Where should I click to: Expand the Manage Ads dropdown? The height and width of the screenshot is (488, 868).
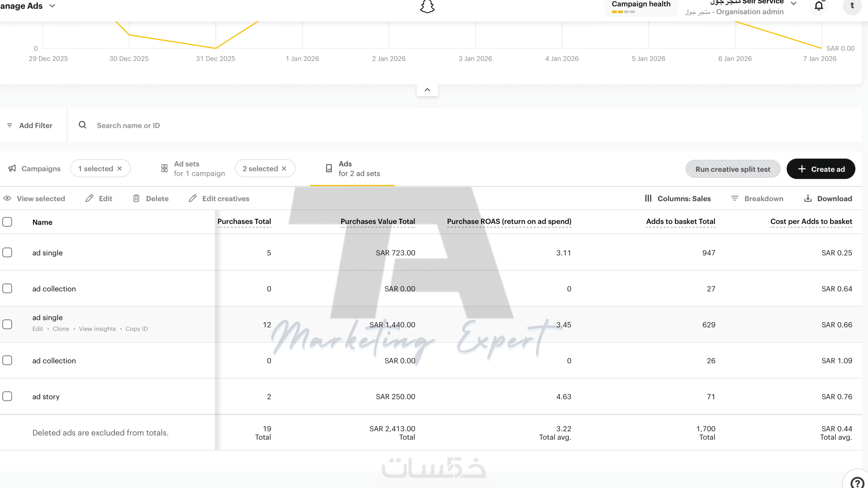pyautogui.click(x=52, y=6)
